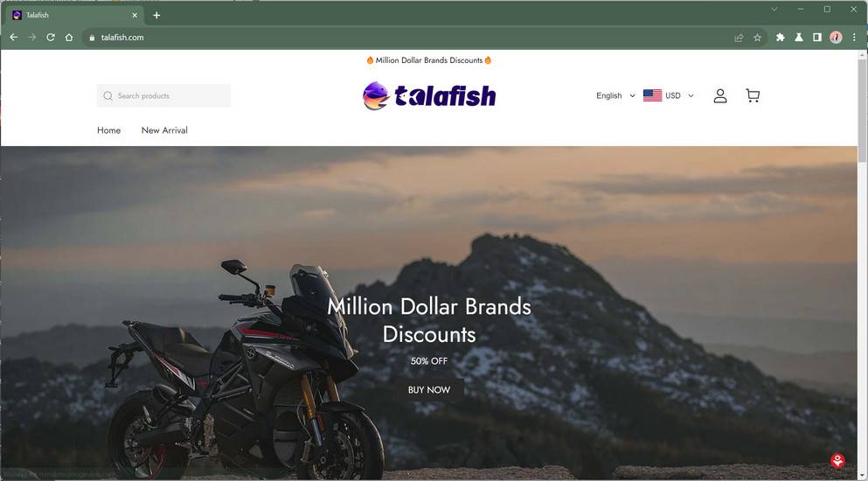868x481 pixels.
Task: Open the user account icon
Action: coord(719,95)
